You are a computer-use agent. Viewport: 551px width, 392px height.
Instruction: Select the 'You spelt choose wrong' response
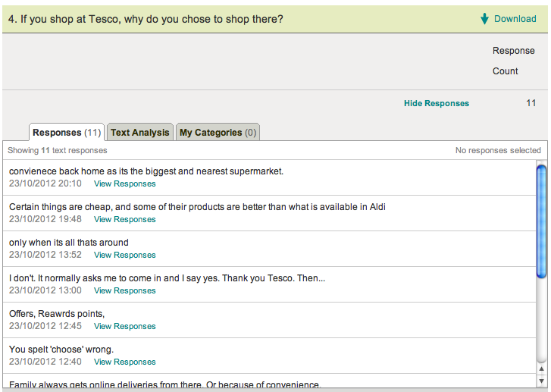[x=61, y=350]
